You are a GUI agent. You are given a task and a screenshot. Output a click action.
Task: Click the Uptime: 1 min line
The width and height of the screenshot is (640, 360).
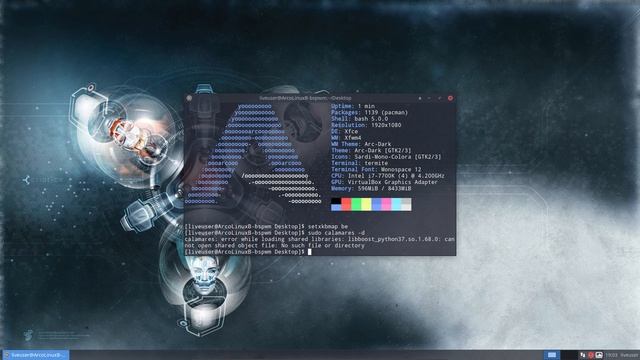[x=353, y=106]
